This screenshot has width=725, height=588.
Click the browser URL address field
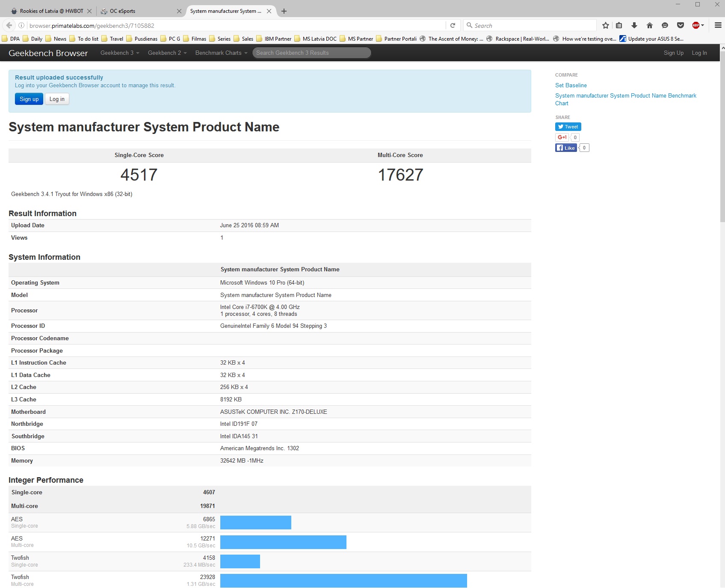235,25
